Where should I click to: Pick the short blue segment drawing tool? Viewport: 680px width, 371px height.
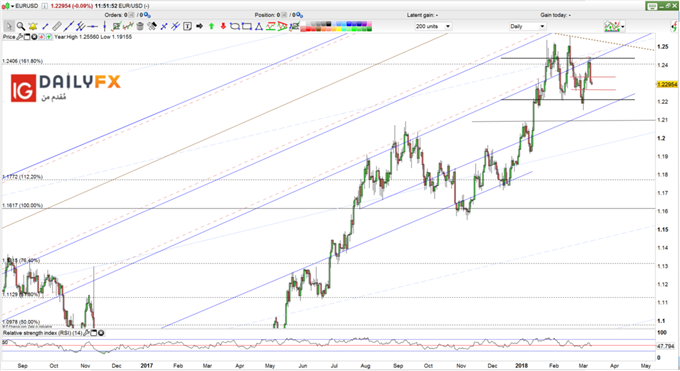point(44,26)
